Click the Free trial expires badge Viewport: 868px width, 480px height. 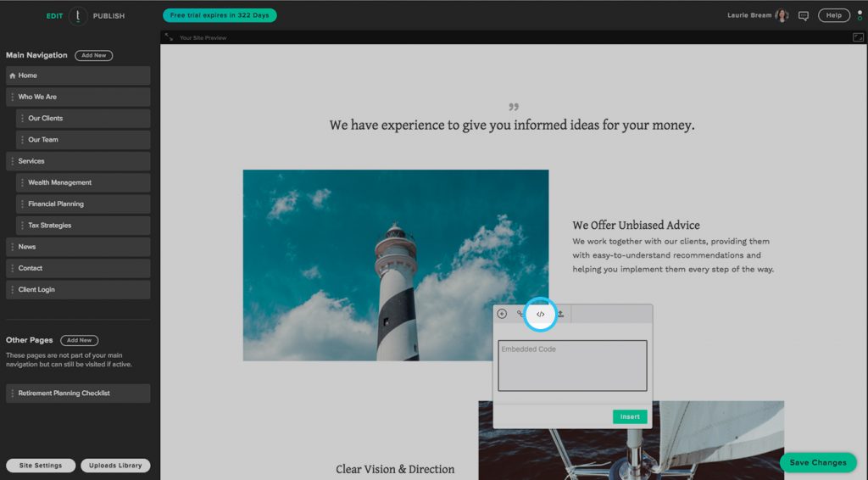point(220,15)
